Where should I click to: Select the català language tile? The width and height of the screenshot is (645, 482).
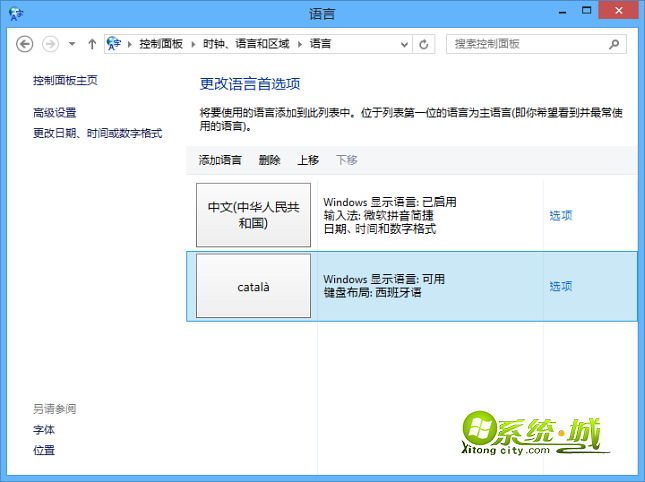click(253, 286)
